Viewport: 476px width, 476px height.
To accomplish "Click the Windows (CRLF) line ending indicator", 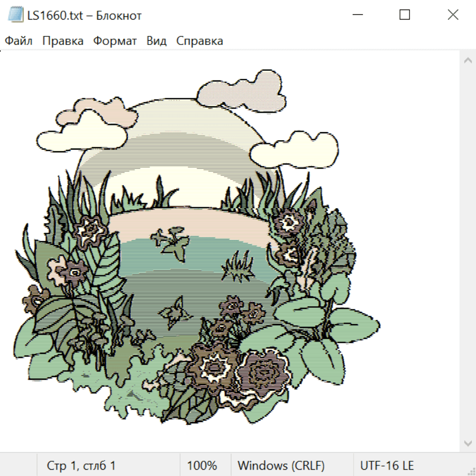I will tap(281, 465).
